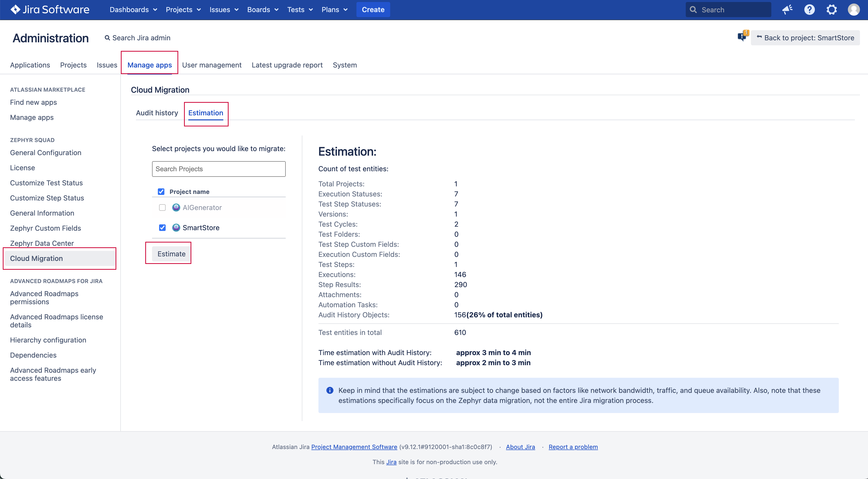
Task: Click Back to project SmartStore link
Action: click(804, 38)
